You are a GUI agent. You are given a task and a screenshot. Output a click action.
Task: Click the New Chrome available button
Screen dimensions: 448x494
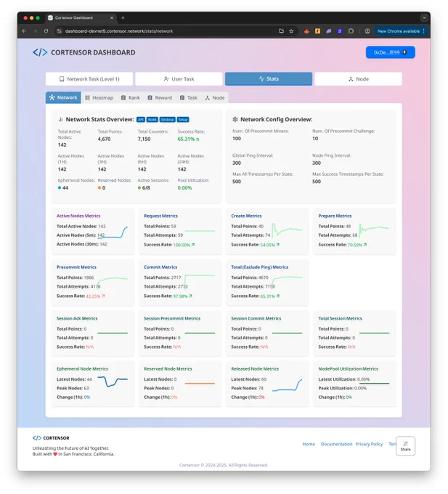(x=401, y=31)
